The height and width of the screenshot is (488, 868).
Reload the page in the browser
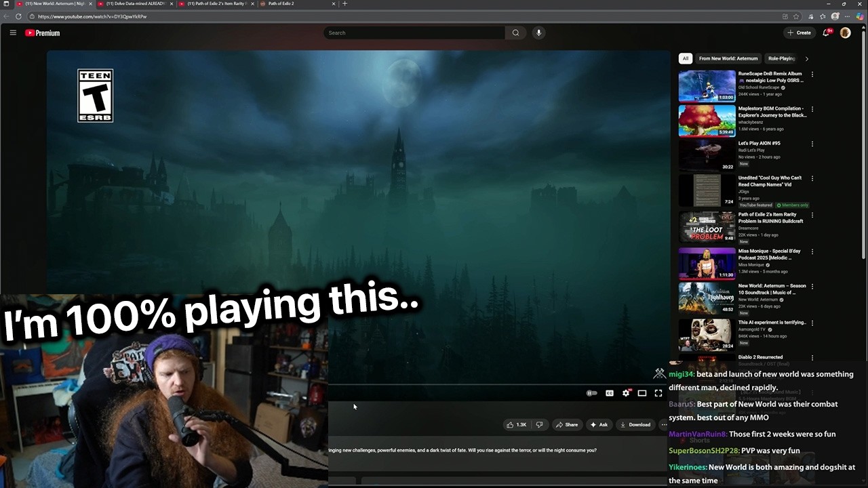click(x=18, y=16)
